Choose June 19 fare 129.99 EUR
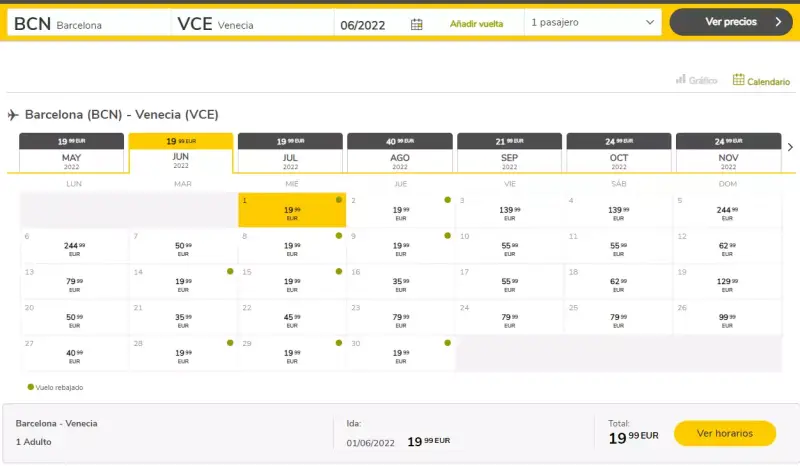Image resolution: width=800 pixels, height=466 pixels. [x=727, y=281]
